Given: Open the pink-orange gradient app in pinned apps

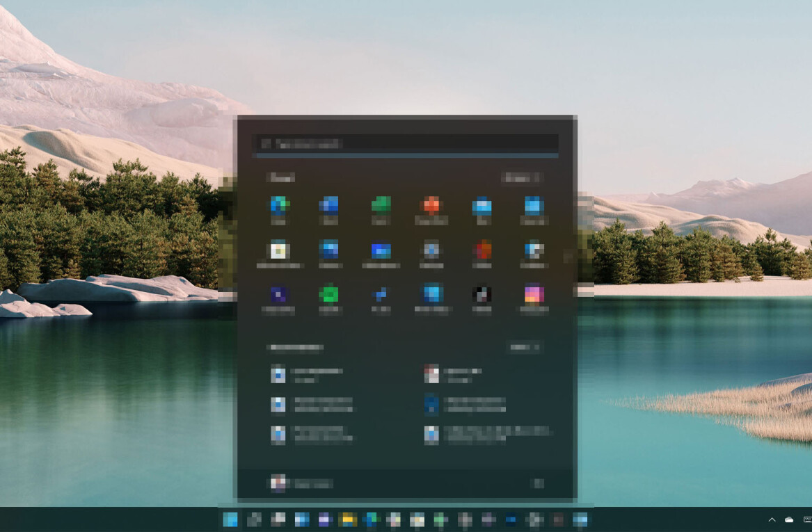Looking at the screenshot, I should point(534,294).
